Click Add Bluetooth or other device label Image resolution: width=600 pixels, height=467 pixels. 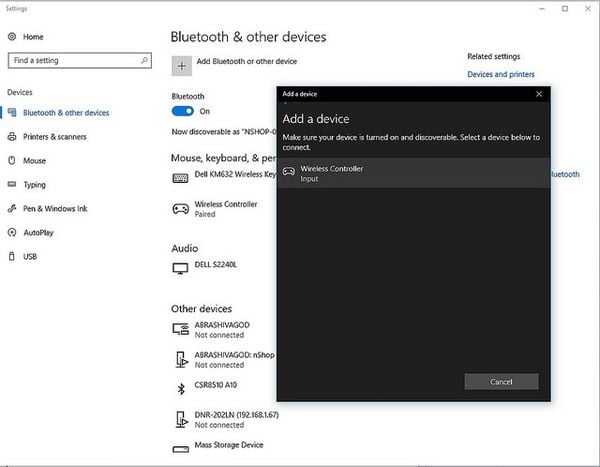click(x=247, y=61)
